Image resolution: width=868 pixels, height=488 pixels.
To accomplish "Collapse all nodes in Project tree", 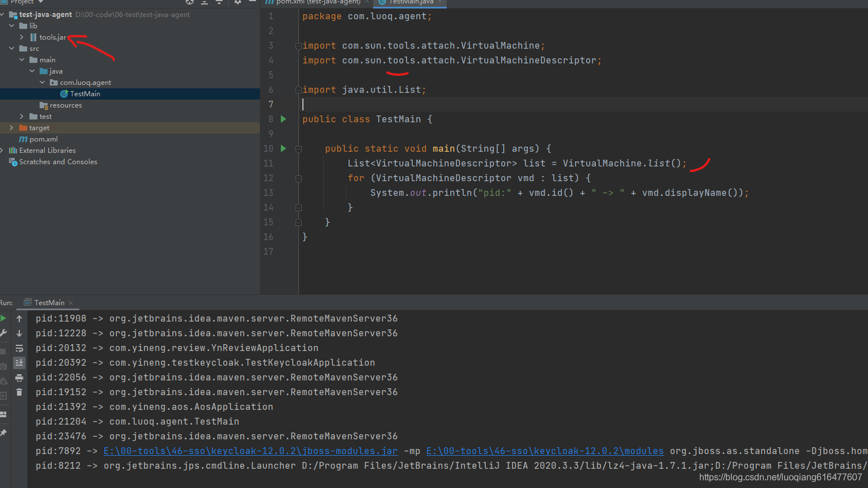I will pyautogui.click(x=219, y=3).
